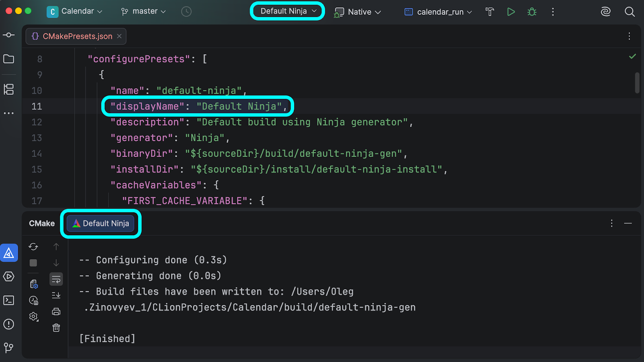Close the CMakePresets.json tab
The height and width of the screenshot is (362, 644).
[x=119, y=36]
